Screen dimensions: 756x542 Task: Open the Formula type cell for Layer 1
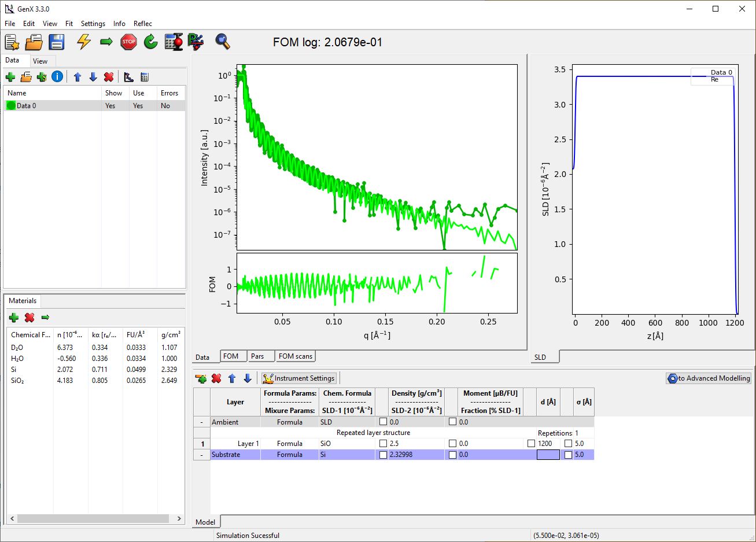[x=289, y=444]
